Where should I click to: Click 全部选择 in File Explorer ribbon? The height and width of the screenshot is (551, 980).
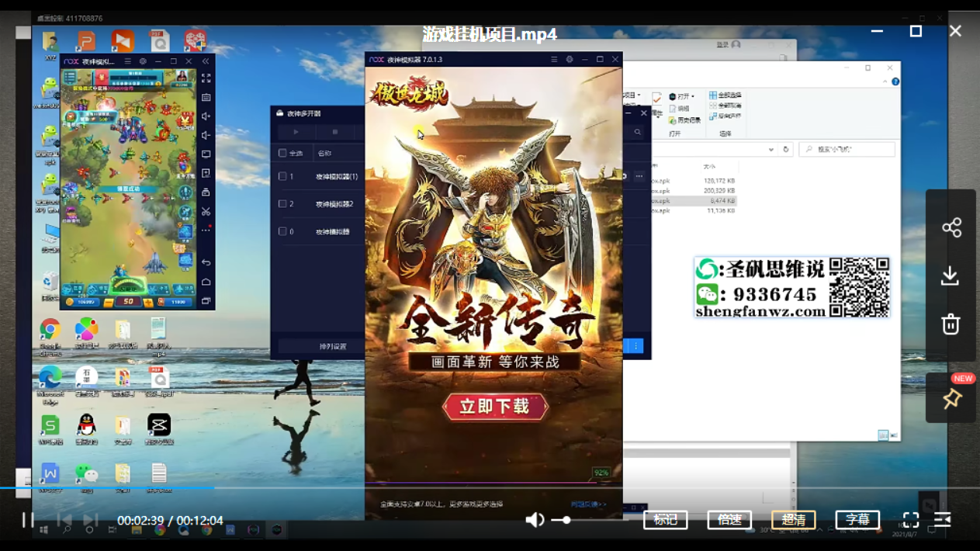(x=725, y=95)
